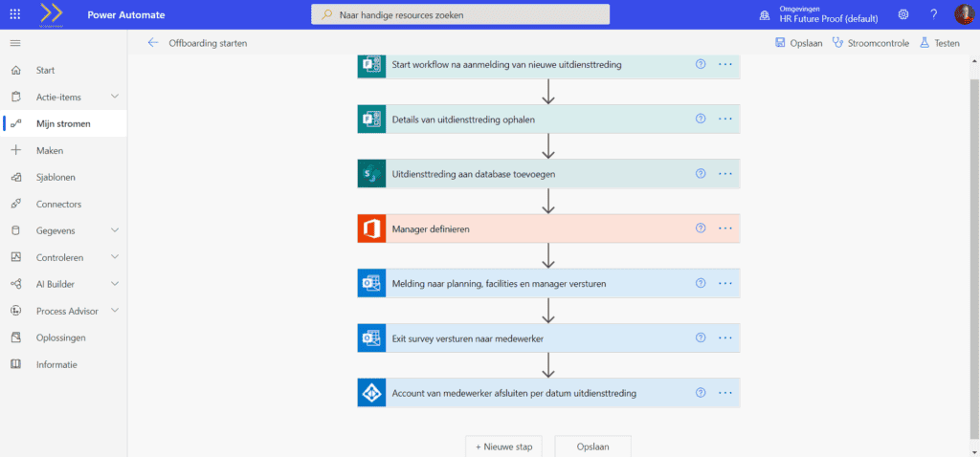Show help for Account van medewerker step
The width and height of the screenshot is (980, 457).
701,393
